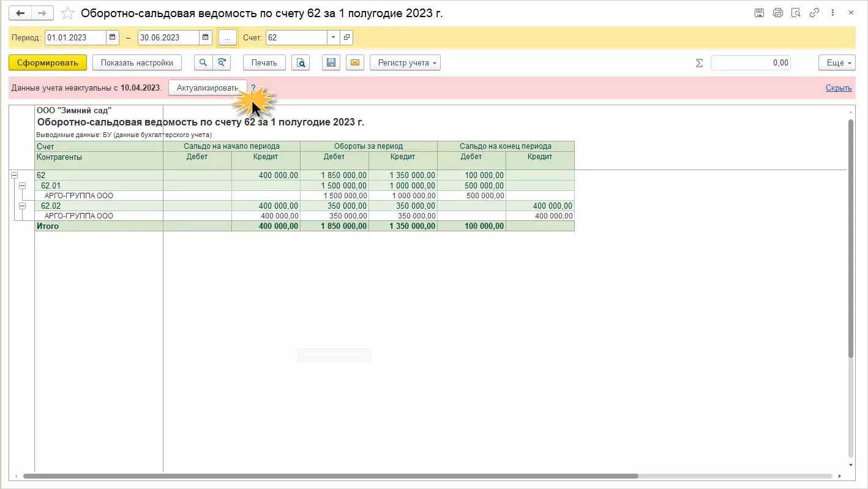Select 500 000,00 in the 62.01 row
Screen dimensions: 868x489
click(471, 185)
